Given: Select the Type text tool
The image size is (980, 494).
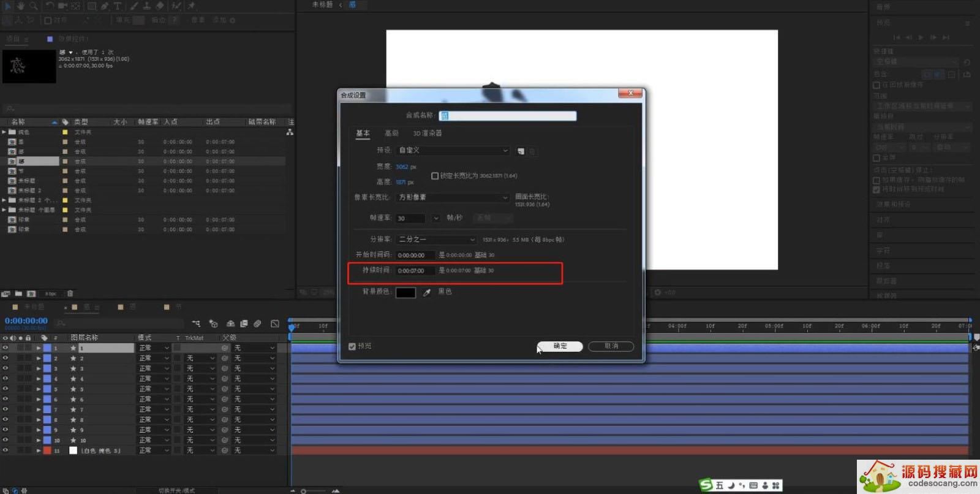Looking at the screenshot, I should click(118, 6).
